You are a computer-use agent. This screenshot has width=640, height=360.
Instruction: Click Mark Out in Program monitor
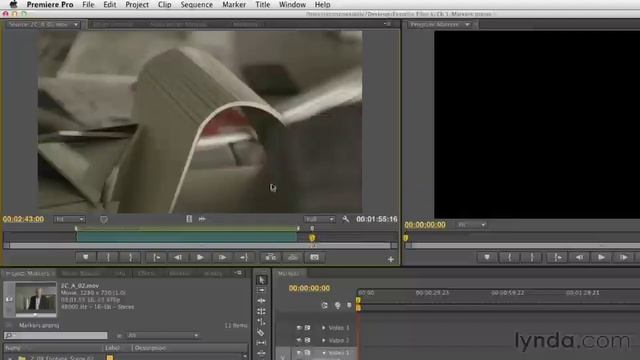[x=532, y=258]
